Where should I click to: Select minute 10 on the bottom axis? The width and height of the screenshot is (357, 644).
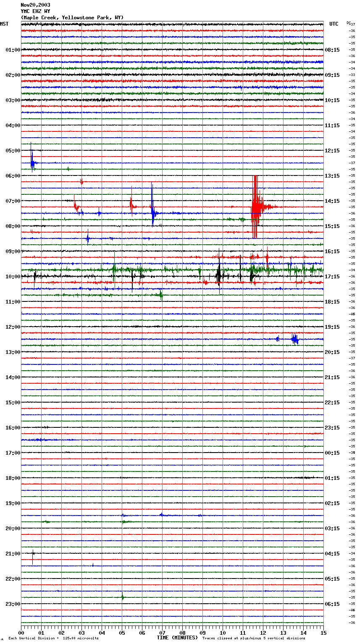[x=223, y=633]
